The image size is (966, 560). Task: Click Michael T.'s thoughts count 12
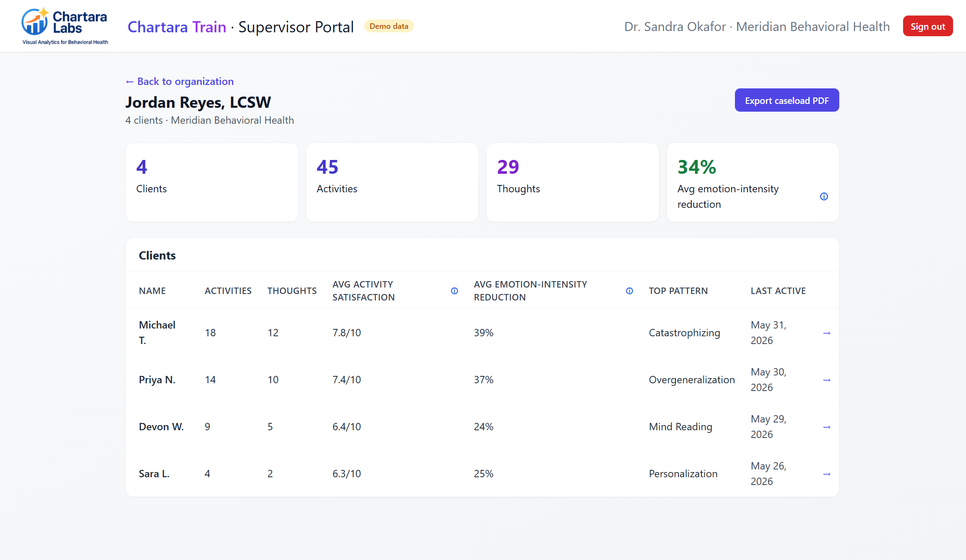tap(273, 333)
